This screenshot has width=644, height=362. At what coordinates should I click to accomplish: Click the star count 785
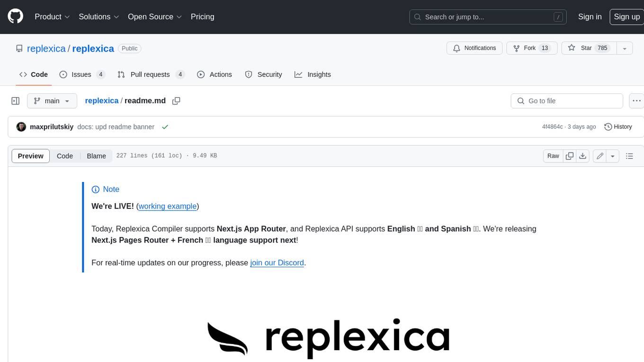(602, 48)
